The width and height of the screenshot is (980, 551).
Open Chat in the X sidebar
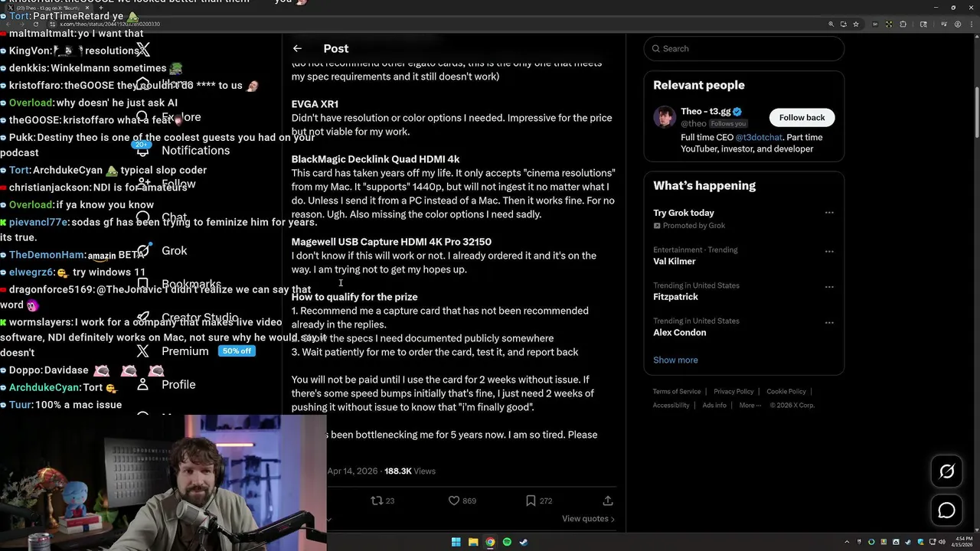(162, 217)
